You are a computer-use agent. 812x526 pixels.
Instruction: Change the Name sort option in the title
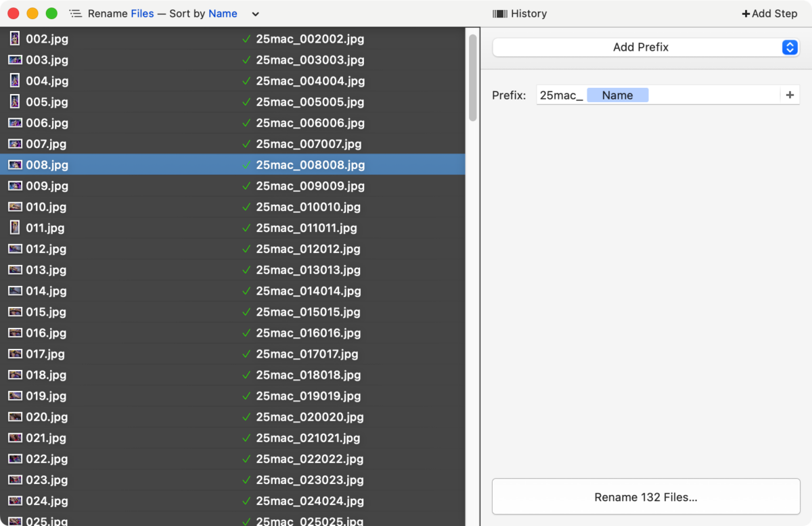pos(223,14)
